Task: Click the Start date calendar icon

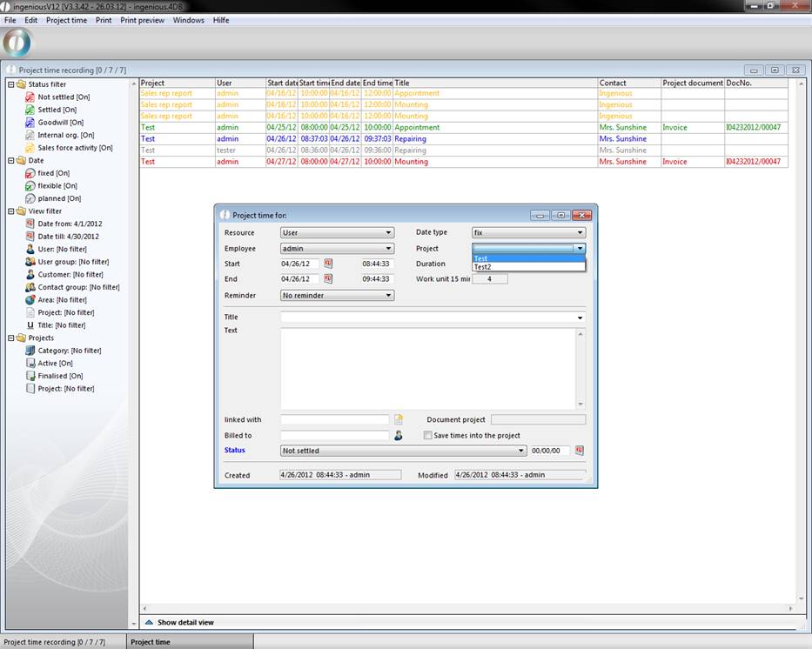Action: (x=329, y=264)
